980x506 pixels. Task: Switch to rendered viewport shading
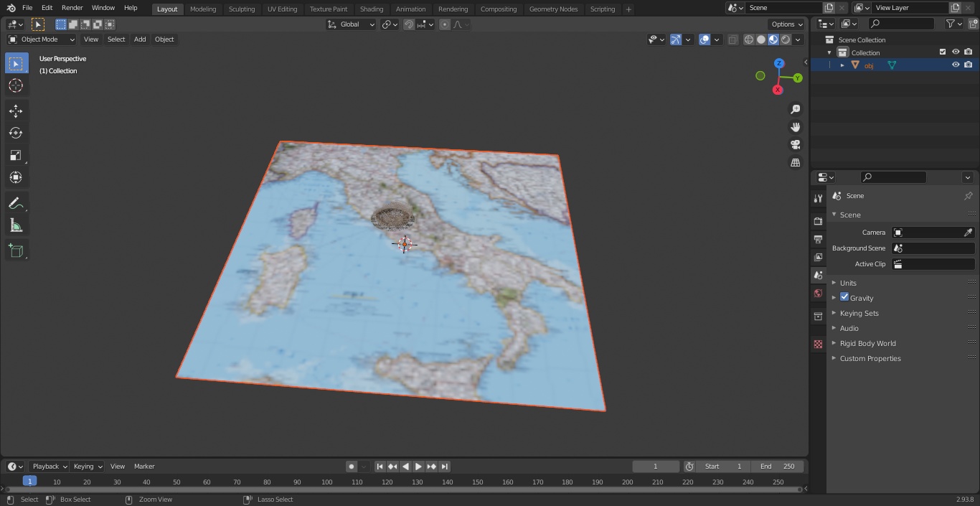(x=786, y=39)
